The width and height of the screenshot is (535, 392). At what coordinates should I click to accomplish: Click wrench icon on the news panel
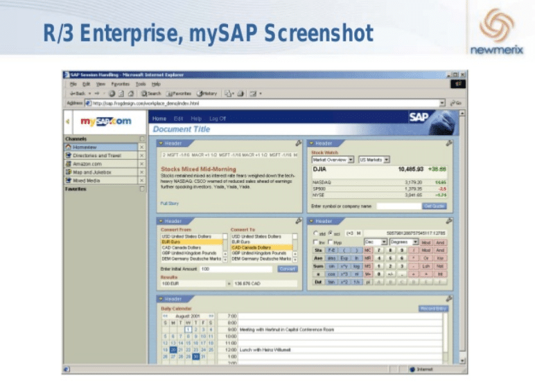pyautogui.click(x=298, y=143)
